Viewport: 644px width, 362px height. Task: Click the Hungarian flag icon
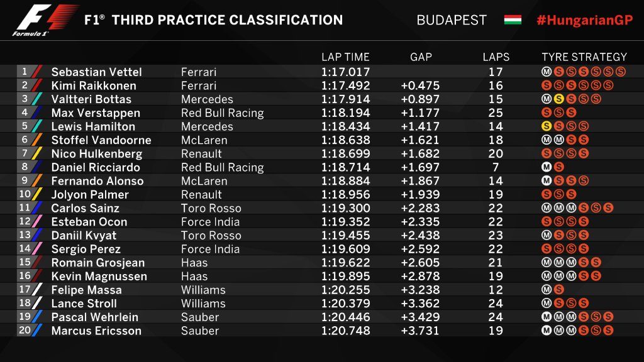513,19
